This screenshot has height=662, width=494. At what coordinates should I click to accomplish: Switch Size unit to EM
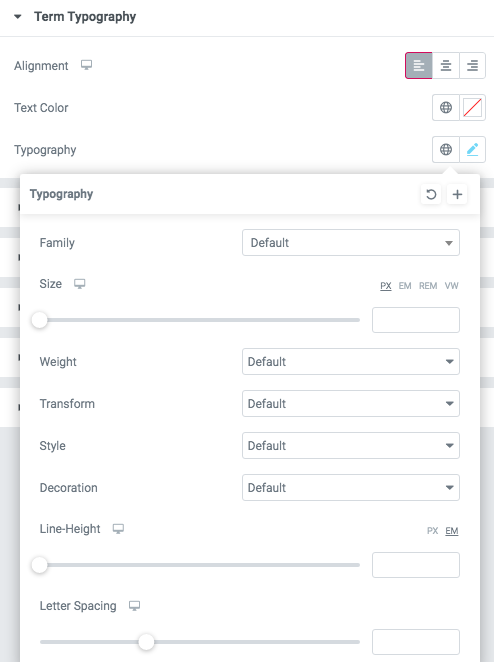(x=405, y=286)
